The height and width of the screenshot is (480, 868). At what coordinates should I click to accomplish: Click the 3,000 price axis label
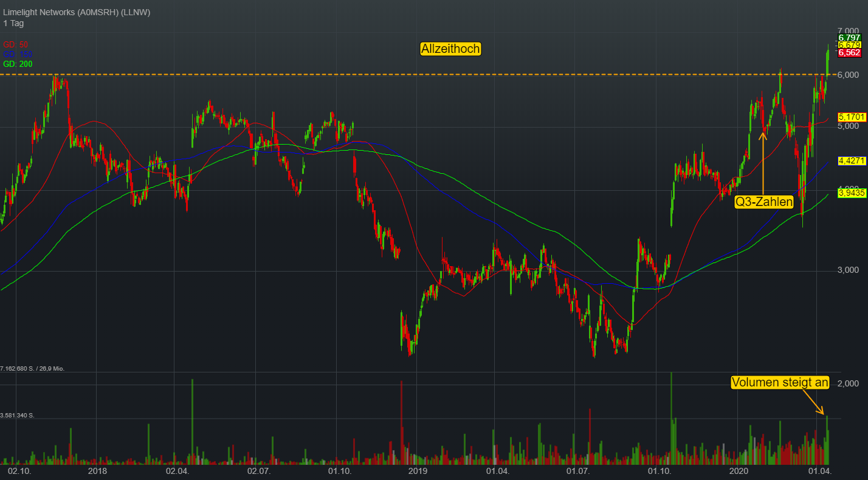pyautogui.click(x=848, y=270)
